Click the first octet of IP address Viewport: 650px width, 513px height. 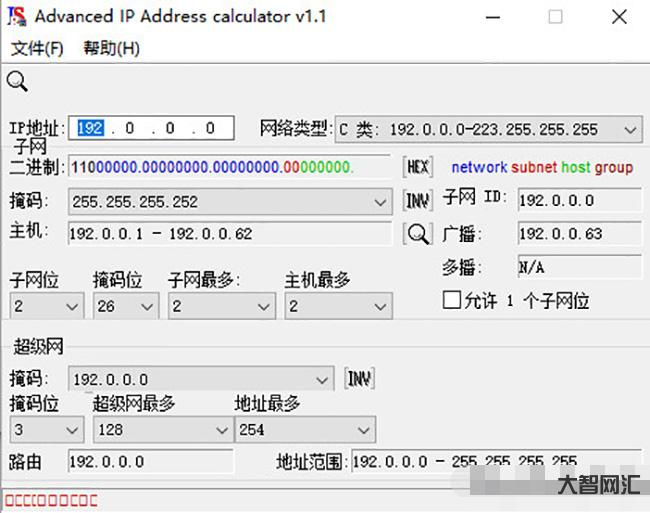click(91, 128)
